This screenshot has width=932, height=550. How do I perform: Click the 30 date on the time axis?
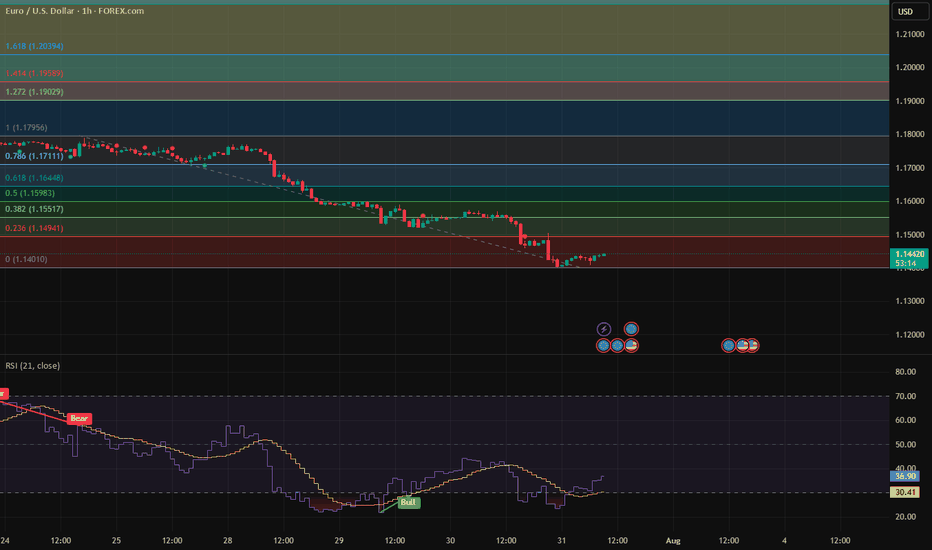pos(451,540)
